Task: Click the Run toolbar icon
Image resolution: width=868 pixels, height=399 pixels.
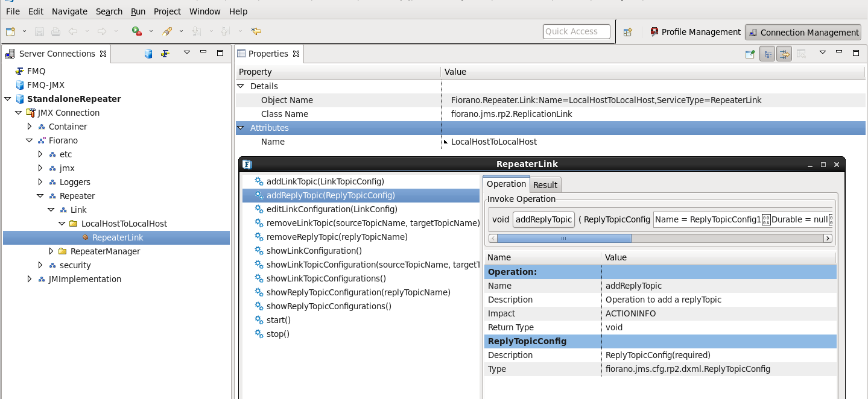Action: point(137,31)
